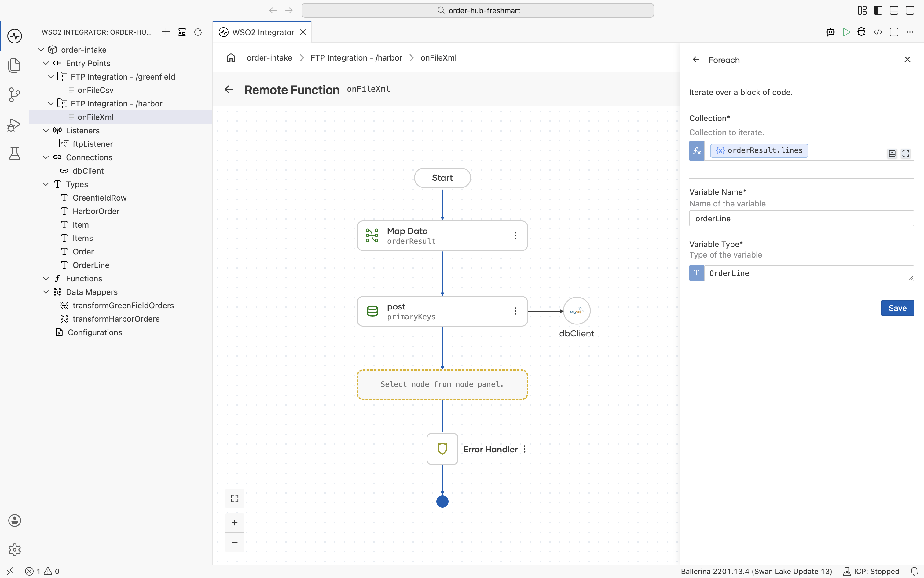The width and height of the screenshot is (924, 578).
Task: Select the WSO2 Integrator editor tab
Action: [x=263, y=32]
